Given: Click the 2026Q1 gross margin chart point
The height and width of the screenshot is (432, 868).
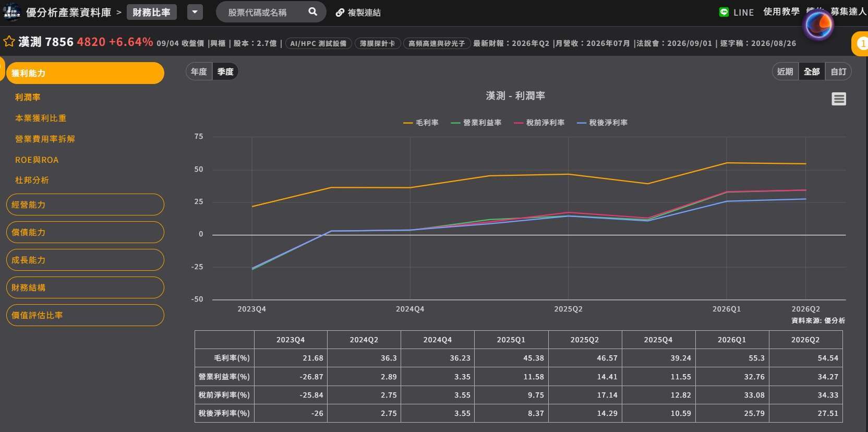Looking at the screenshot, I should [727, 163].
